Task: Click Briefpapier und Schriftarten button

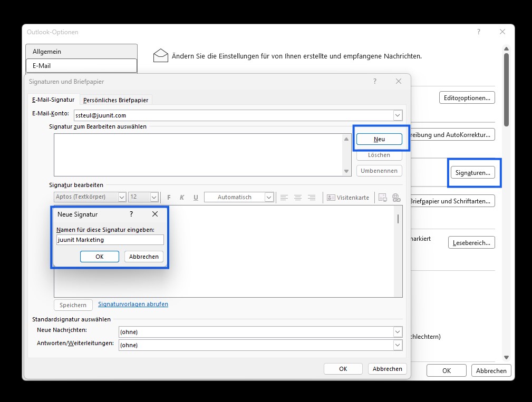Action: [452, 201]
